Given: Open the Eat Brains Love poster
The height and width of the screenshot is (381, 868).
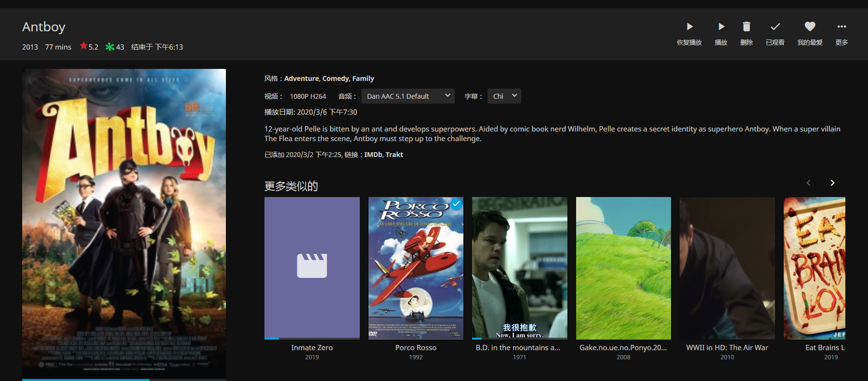Looking at the screenshot, I should pyautogui.click(x=815, y=268).
